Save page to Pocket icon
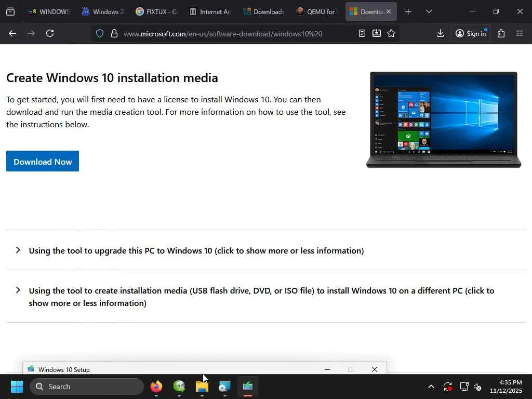532x399 pixels. tap(377, 33)
